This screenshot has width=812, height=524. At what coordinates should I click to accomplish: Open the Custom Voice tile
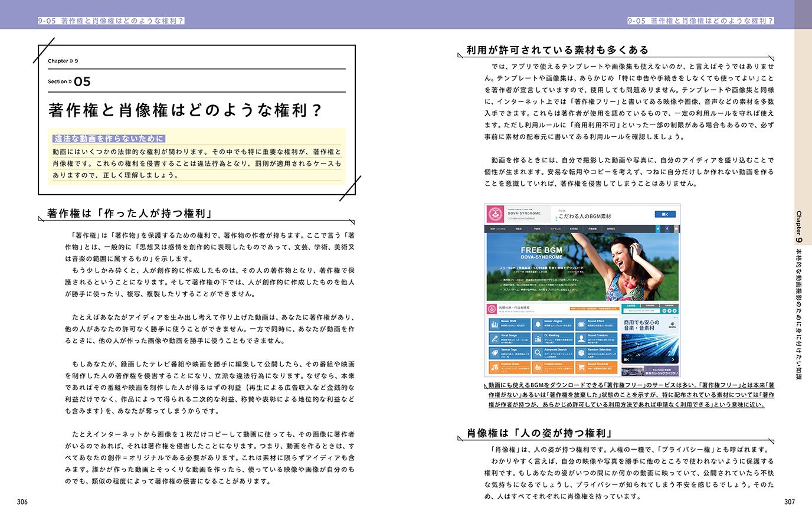552,367
